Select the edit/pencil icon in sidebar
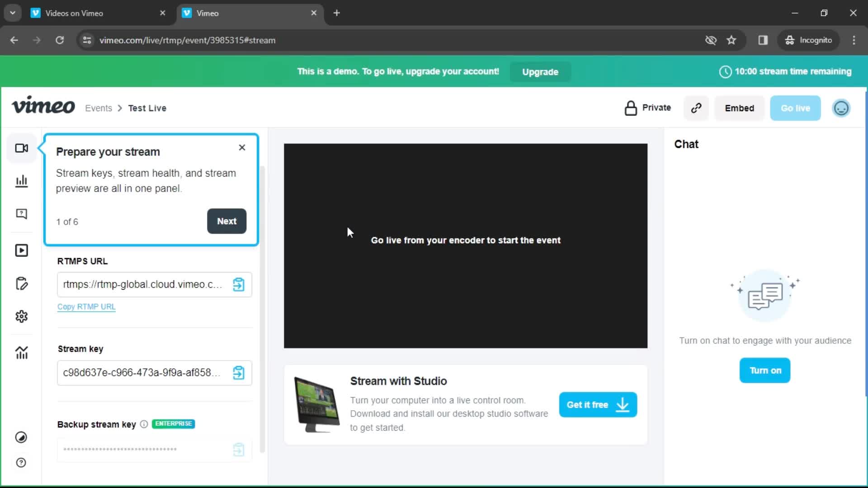 [x=21, y=284]
